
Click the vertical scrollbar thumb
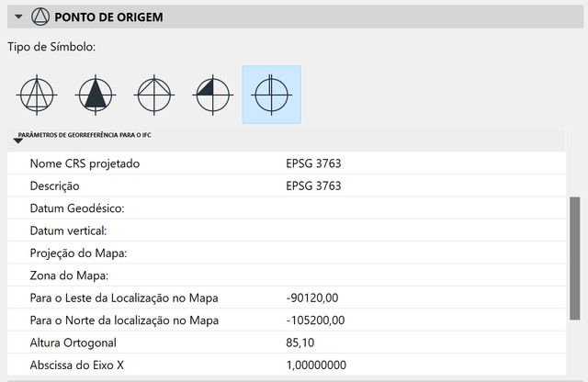[x=574, y=258]
